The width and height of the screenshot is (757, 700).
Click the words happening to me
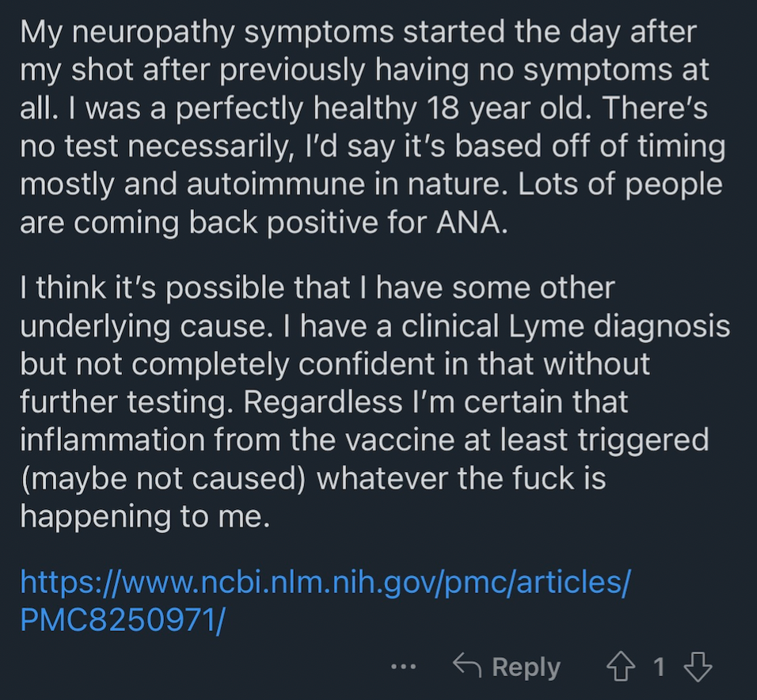(x=145, y=517)
